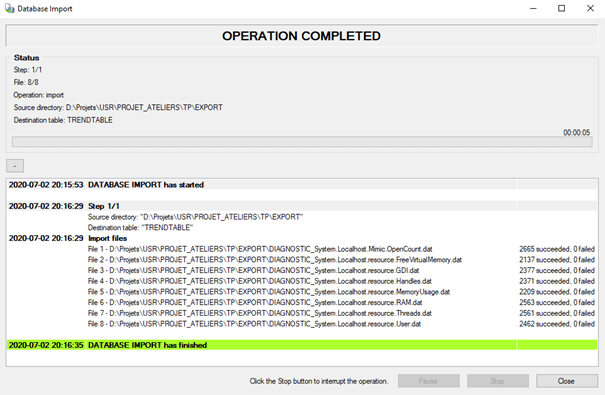The width and height of the screenshot is (605, 395).
Task: Select the 'Import files' log row
Action: [302, 238]
